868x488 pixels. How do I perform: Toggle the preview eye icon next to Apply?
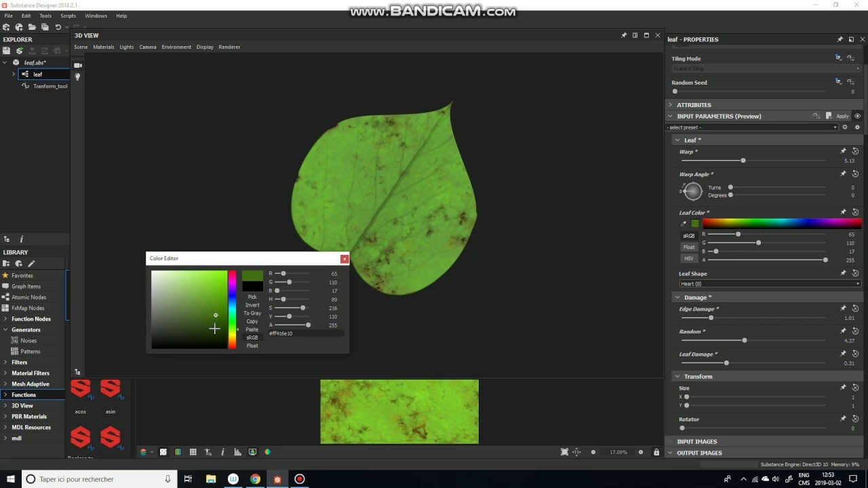[857, 116]
